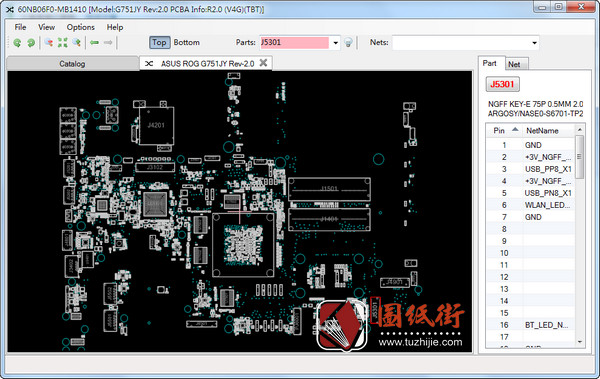The width and height of the screenshot is (600, 379).
Task: Select pin 6 WLAN_LED row
Action: (530, 205)
